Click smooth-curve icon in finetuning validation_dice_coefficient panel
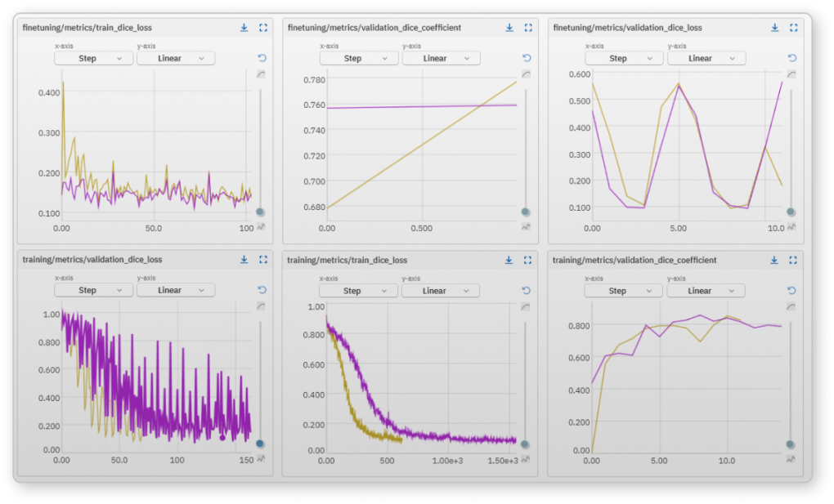 [x=526, y=74]
